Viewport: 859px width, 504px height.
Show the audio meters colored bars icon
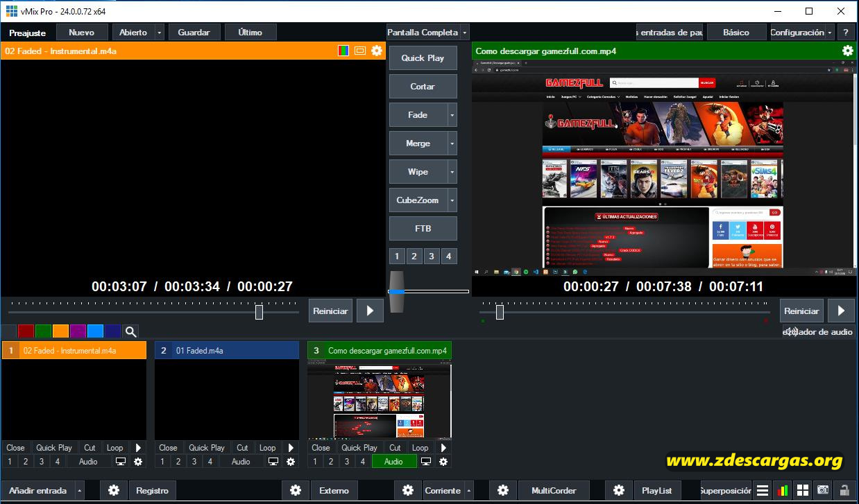tap(782, 490)
